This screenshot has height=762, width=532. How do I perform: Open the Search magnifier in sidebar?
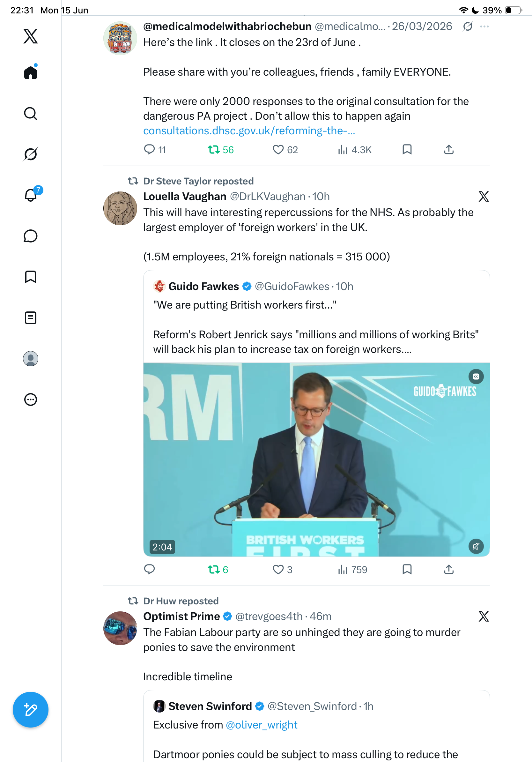31,114
